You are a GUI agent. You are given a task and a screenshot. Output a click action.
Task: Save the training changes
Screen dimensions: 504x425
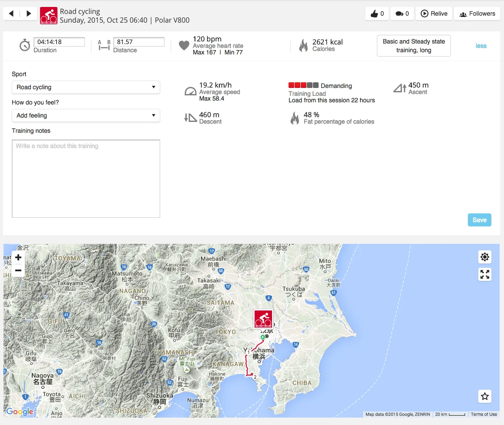pyautogui.click(x=479, y=220)
